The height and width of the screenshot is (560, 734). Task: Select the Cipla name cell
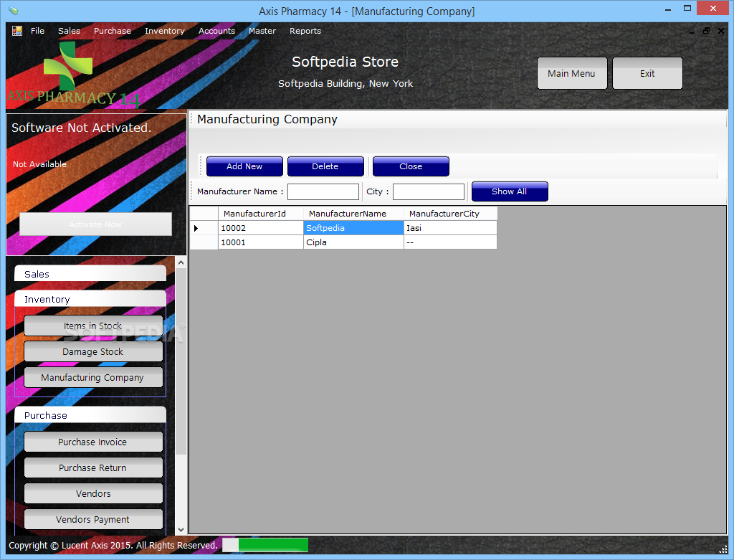353,242
